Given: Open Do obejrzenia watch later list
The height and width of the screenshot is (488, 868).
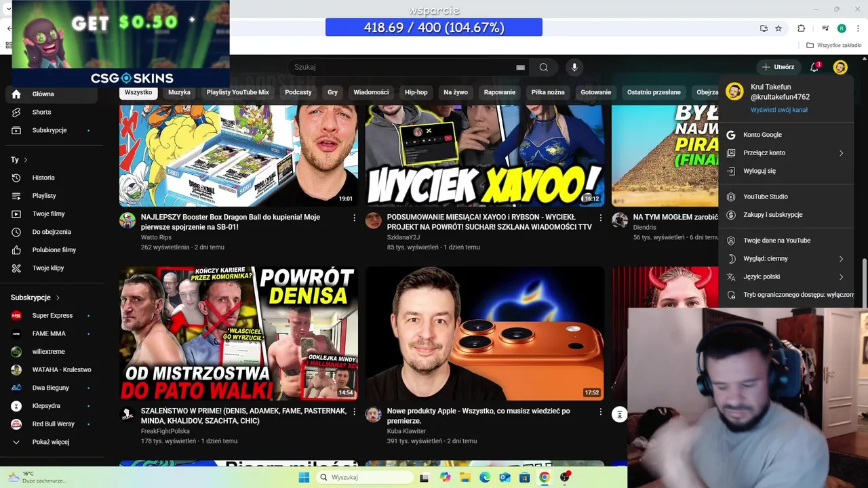Looking at the screenshot, I should click(52, 232).
